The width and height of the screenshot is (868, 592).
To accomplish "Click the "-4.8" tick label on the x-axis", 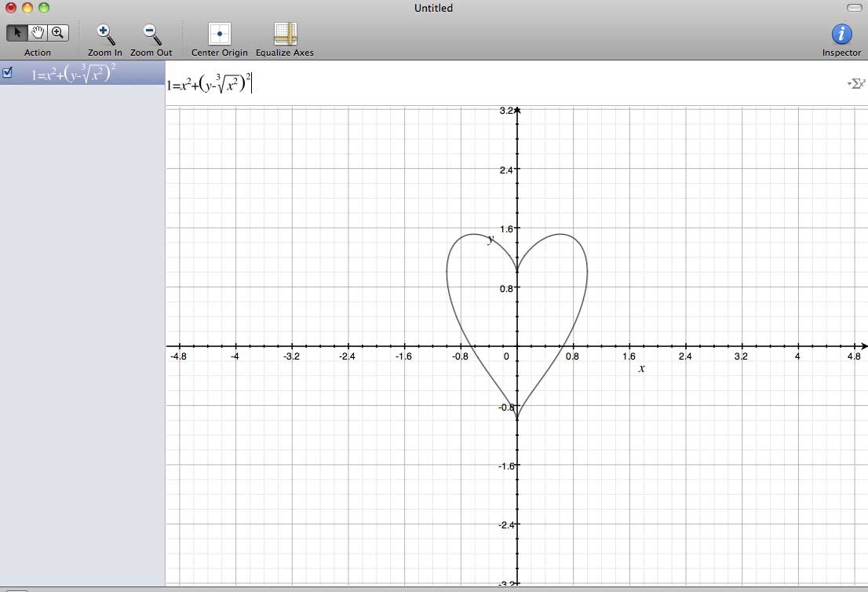I will click(178, 356).
